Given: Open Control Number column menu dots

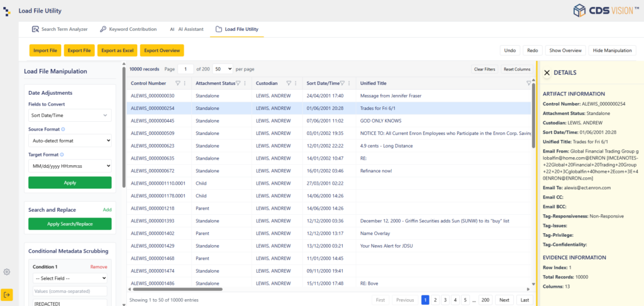Looking at the screenshot, I should [x=184, y=84].
